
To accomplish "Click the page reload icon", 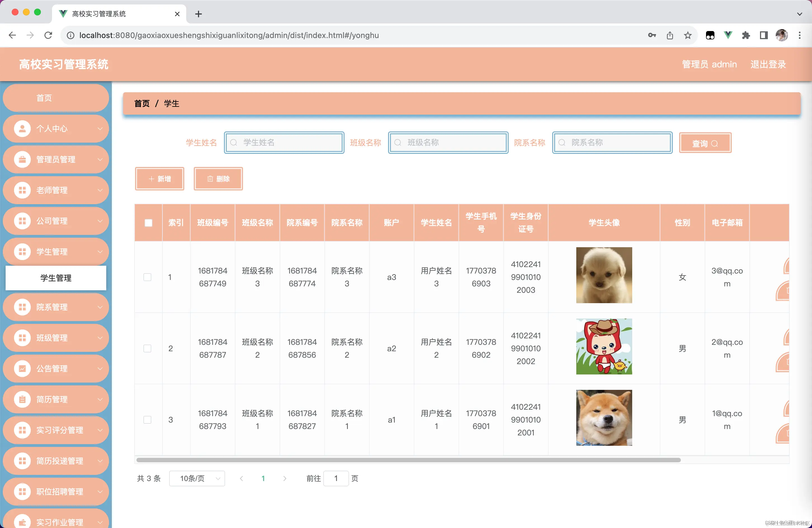I will click(x=48, y=35).
